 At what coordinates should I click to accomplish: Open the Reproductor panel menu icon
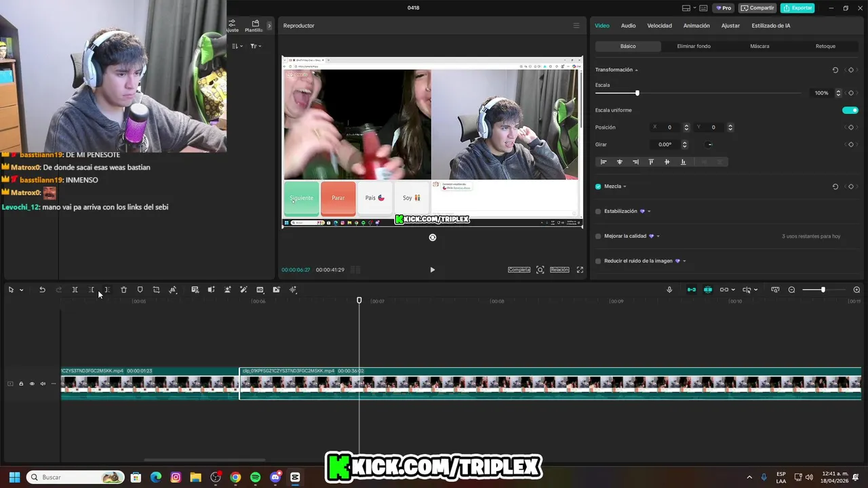(576, 26)
